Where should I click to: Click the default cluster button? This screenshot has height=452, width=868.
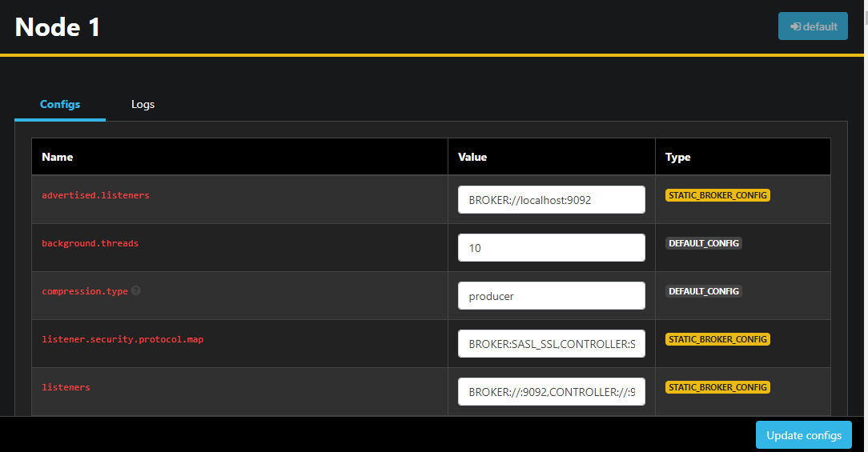[x=813, y=26]
